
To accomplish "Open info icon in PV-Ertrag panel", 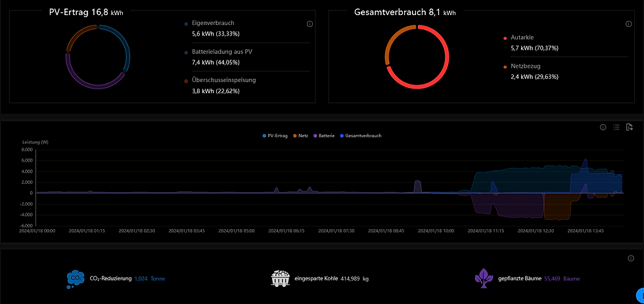I will pos(310,24).
